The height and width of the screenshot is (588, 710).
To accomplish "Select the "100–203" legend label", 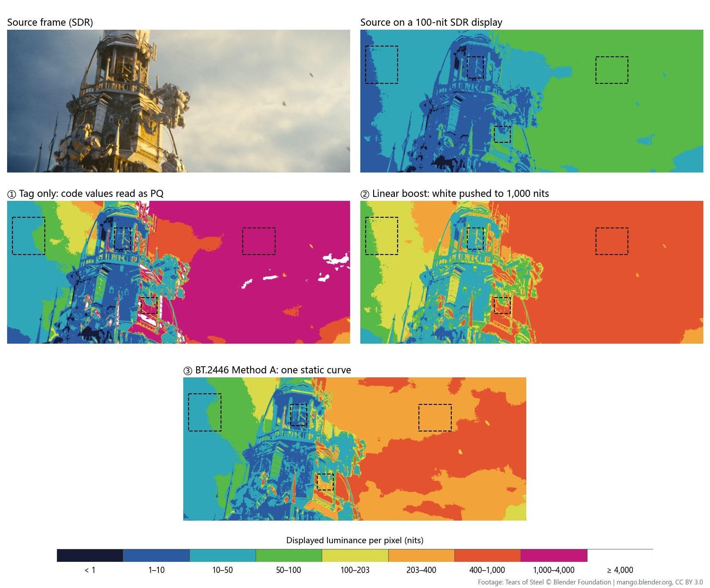I will (355, 570).
